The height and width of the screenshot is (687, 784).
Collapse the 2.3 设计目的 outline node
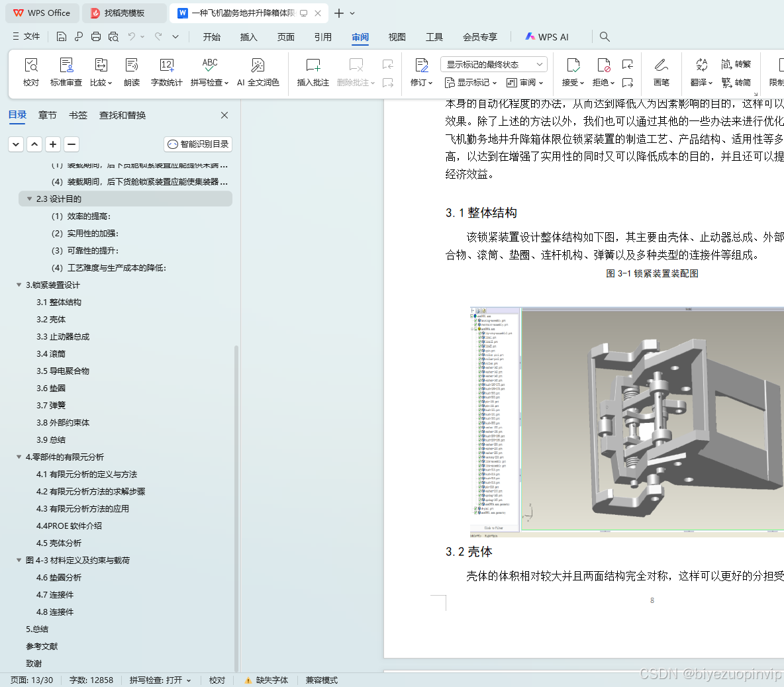30,199
